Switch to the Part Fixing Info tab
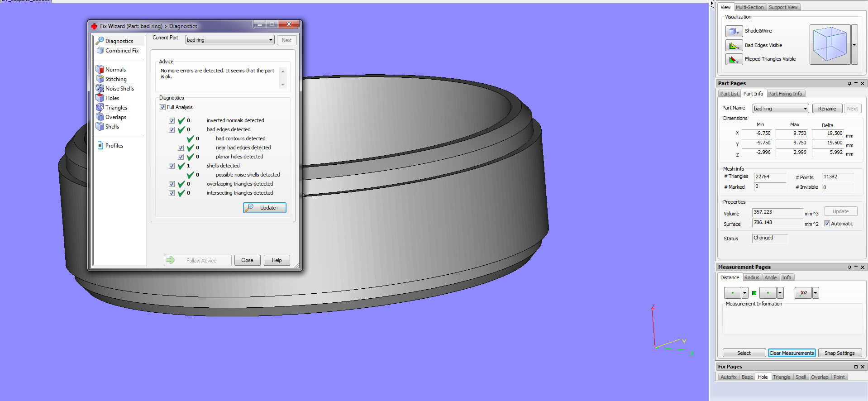Viewport: 868px width, 401px height. pyautogui.click(x=785, y=94)
